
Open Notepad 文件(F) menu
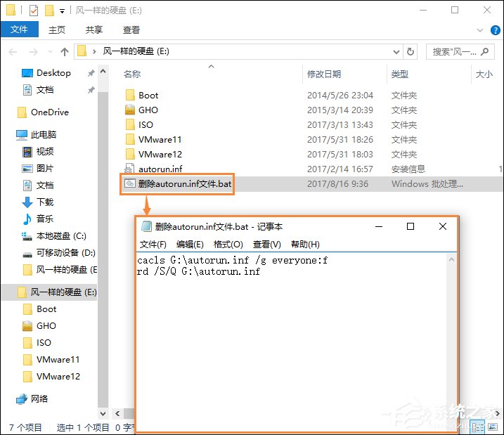click(x=153, y=245)
